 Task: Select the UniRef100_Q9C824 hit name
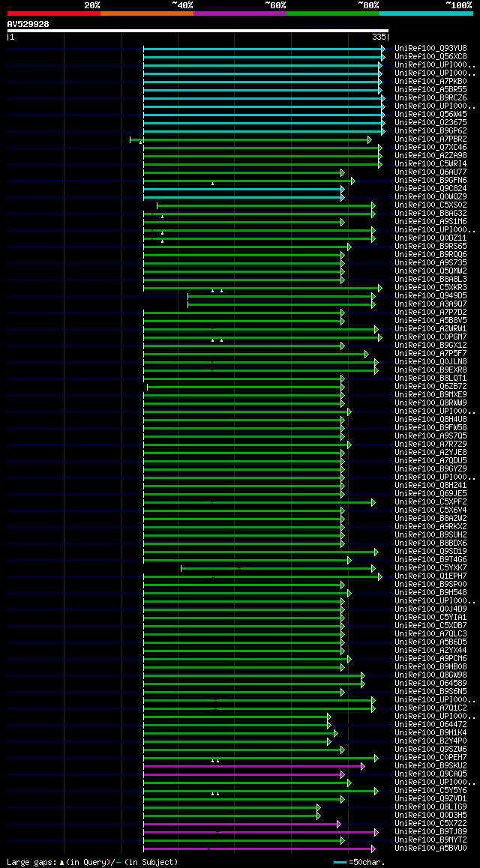(x=430, y=189)
